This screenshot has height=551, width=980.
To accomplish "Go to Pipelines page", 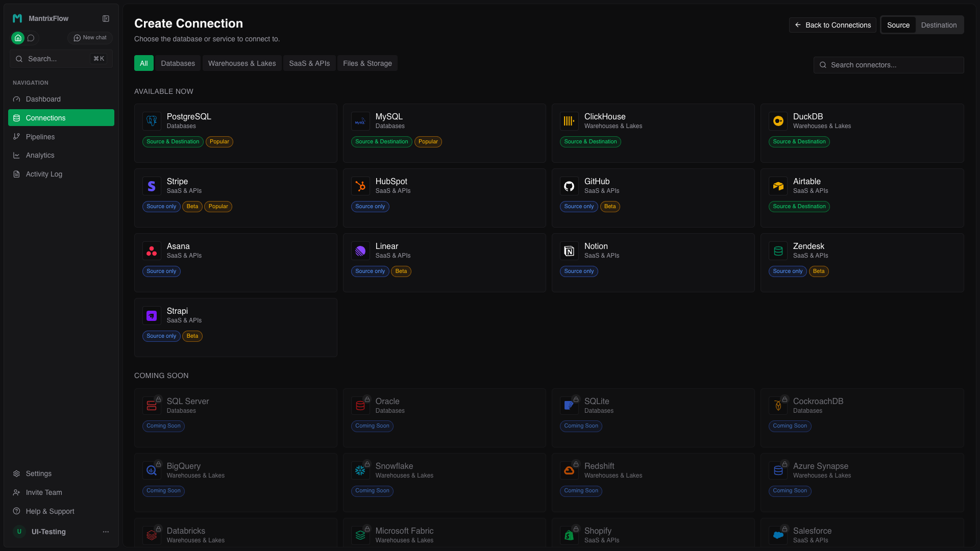I will [x=61, y=137].
